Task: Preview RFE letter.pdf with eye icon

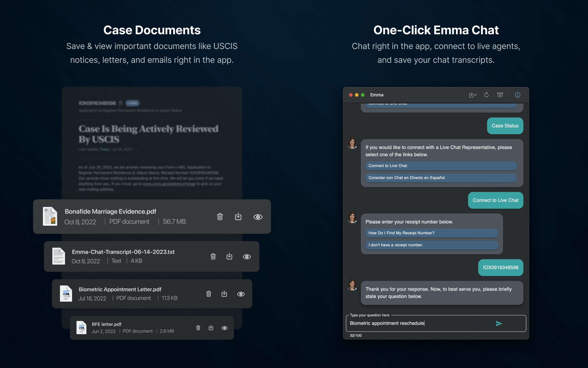Action: pos(224,328)
